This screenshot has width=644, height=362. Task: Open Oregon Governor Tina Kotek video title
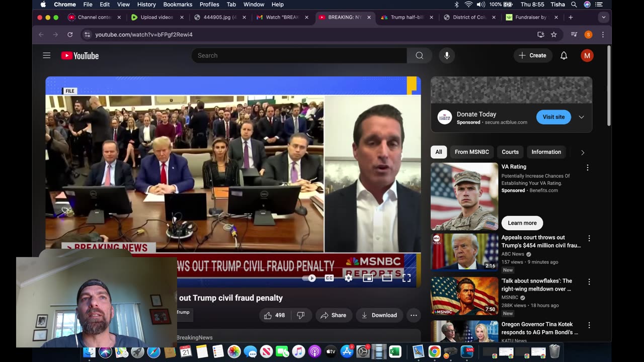(540, 328)
